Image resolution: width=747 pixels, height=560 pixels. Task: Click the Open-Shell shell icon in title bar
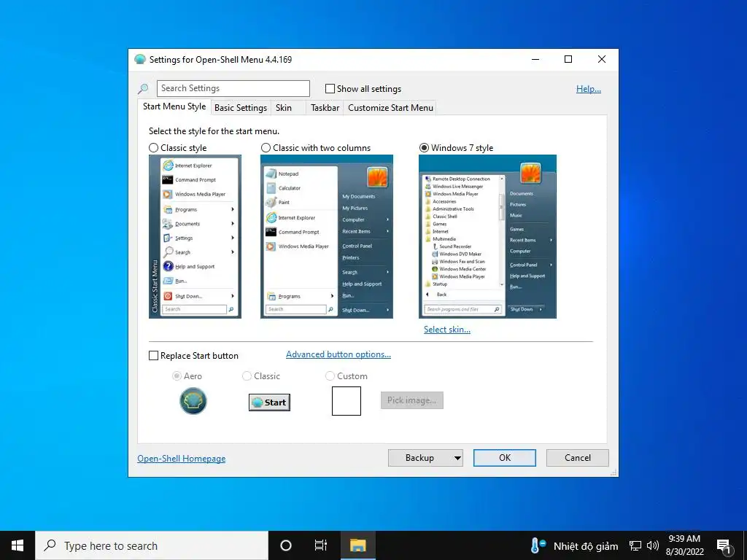(140, 60)
